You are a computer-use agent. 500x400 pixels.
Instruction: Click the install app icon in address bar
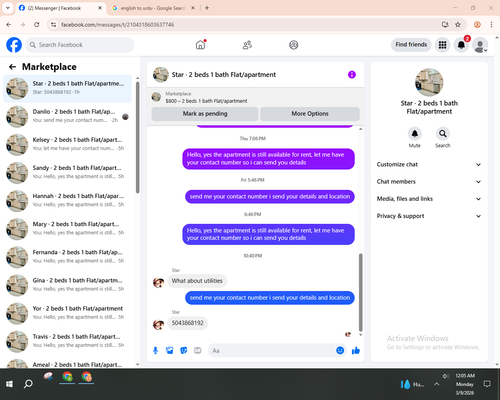445,24
